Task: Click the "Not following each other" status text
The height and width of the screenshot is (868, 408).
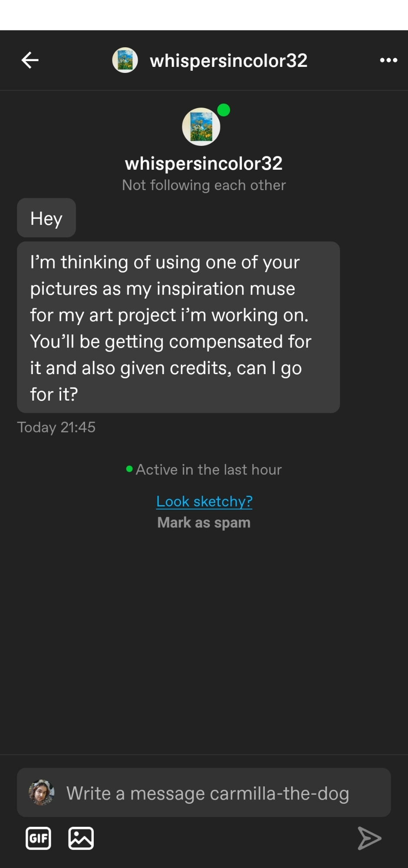Action: click(204, 185)
